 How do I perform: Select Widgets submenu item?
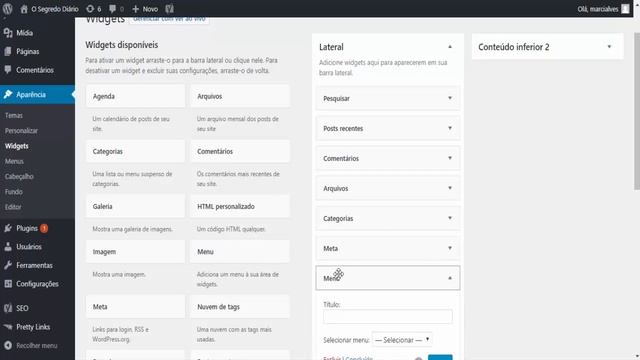point(17,146)
